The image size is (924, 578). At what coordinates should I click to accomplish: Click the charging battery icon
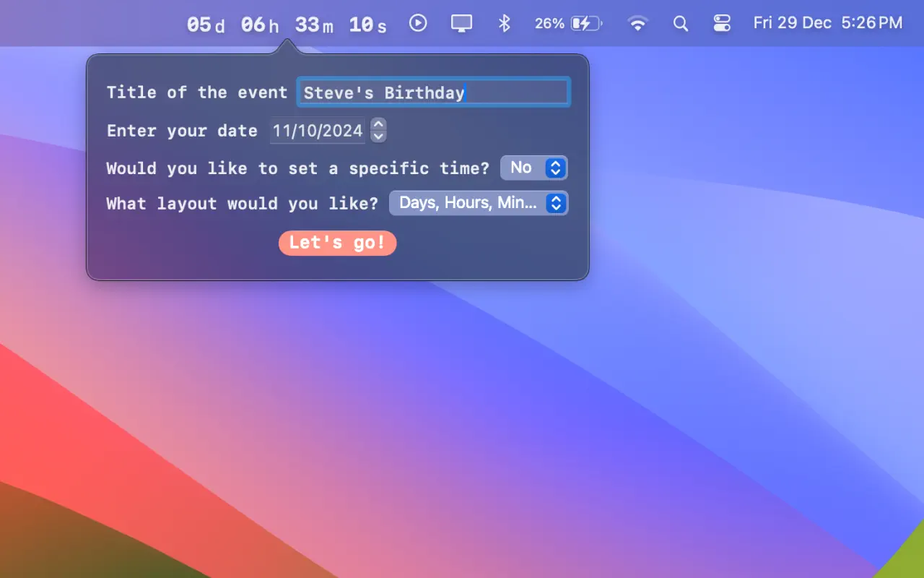pos(585,24)
